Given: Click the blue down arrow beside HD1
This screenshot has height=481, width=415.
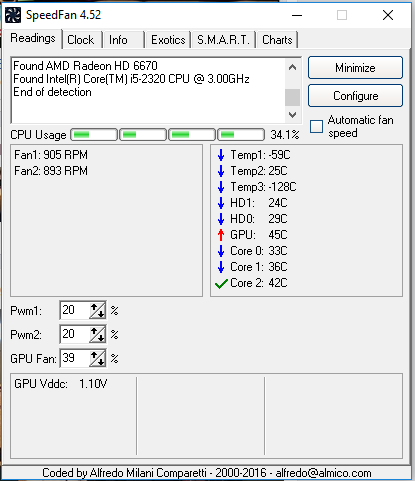Looking at the screenshot, I should coord(221,203).
